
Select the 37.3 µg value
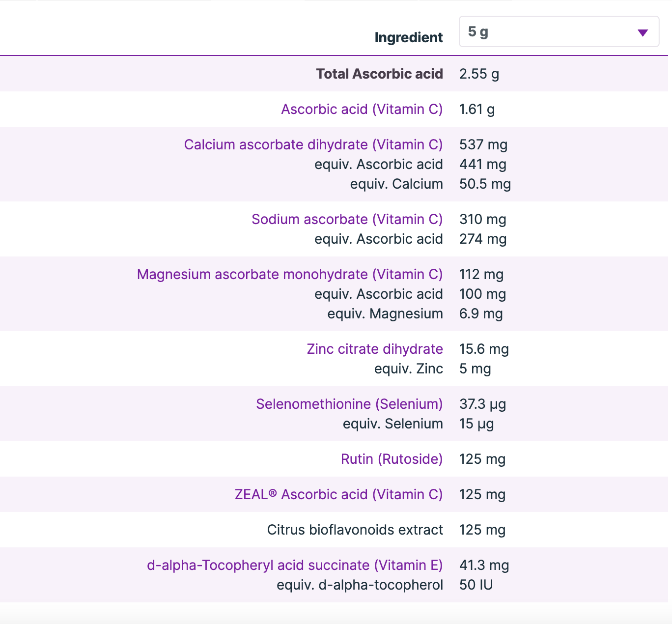(x=483, y=404)
